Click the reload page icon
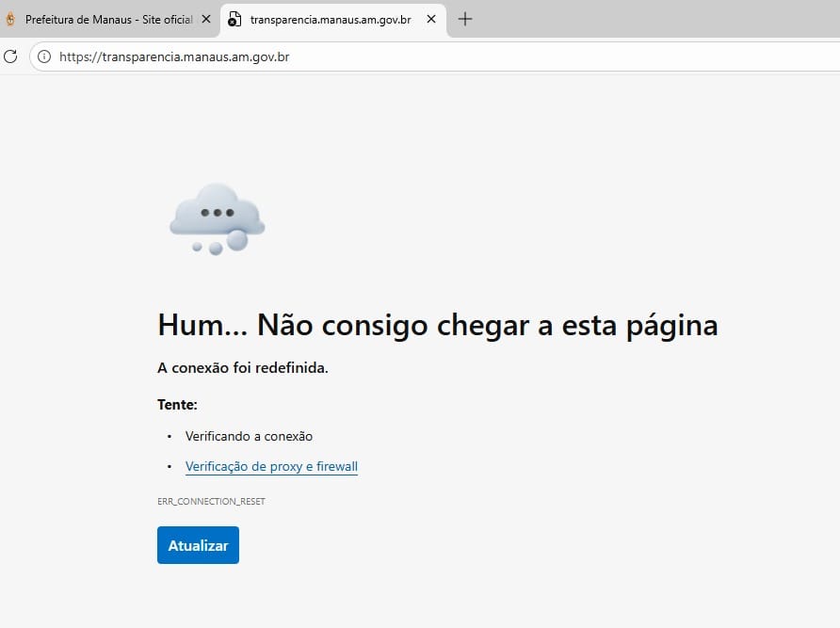 tap(10, 56)
